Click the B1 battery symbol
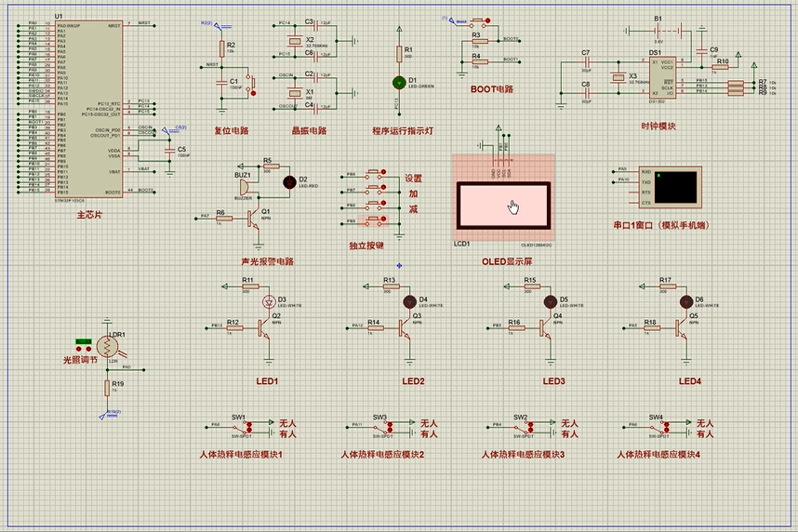This screenshot has height=532, width=798. tap(658, 28)
